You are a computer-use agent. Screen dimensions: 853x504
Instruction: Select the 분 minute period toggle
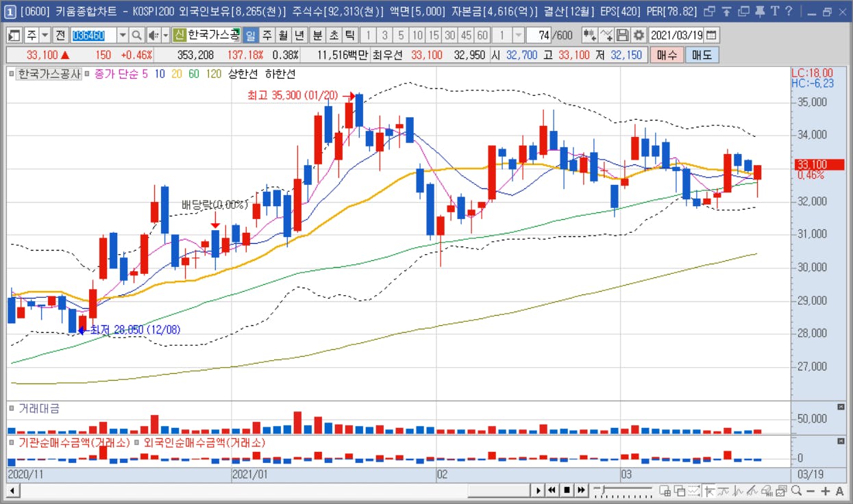click(x=317, y=35)
